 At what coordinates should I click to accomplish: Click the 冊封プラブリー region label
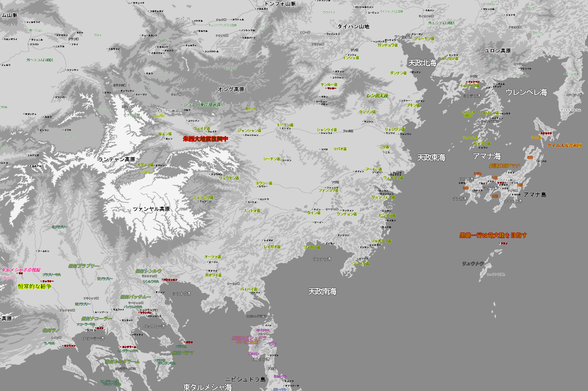point(84,266)
